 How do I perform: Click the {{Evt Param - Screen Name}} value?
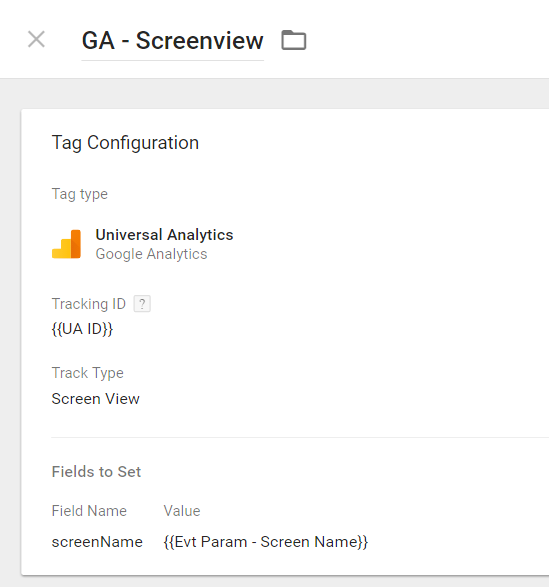click(266, 542)
